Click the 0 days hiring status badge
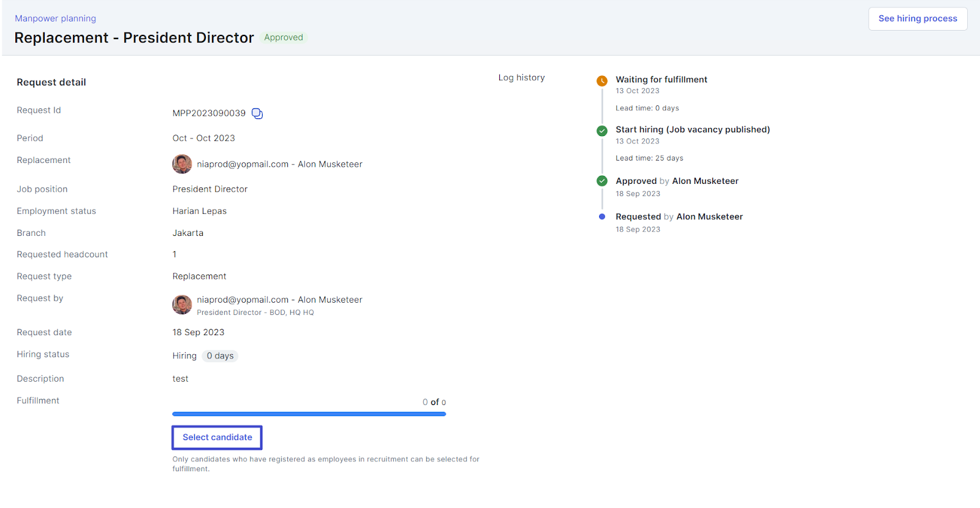 pyautogui.click(x=220, y=356)
